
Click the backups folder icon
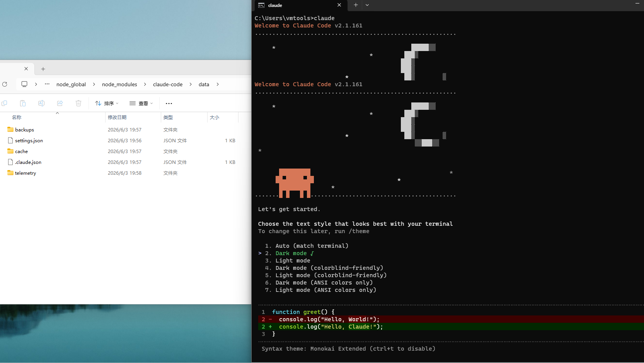click(10, 130)
